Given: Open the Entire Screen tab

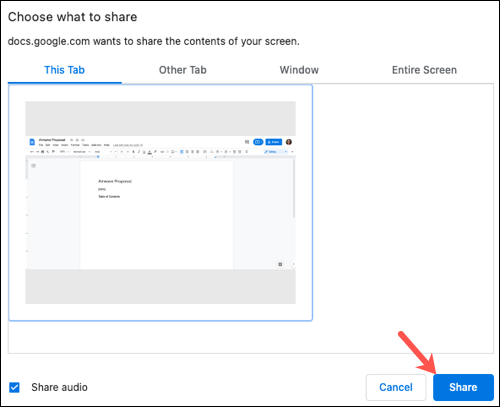Looking at the screenshot, I should coord(424,70).
